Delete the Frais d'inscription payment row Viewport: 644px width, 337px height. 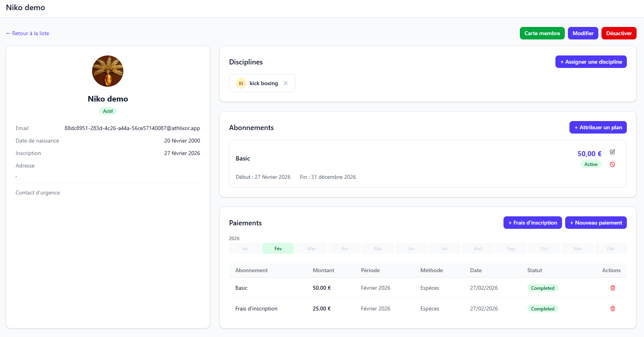pos(613,308)
